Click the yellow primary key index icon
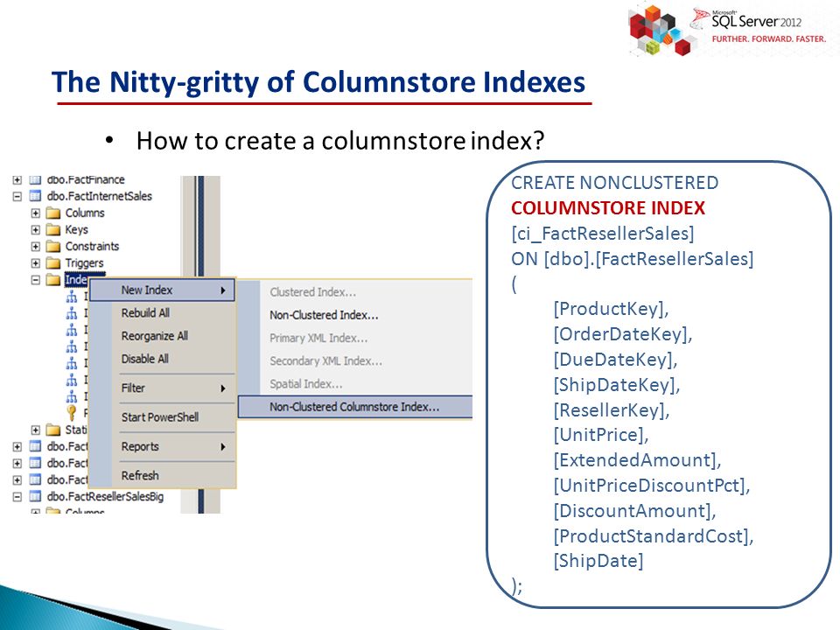The width and height of the screenshot is (840, 630). tap(71, 412)
